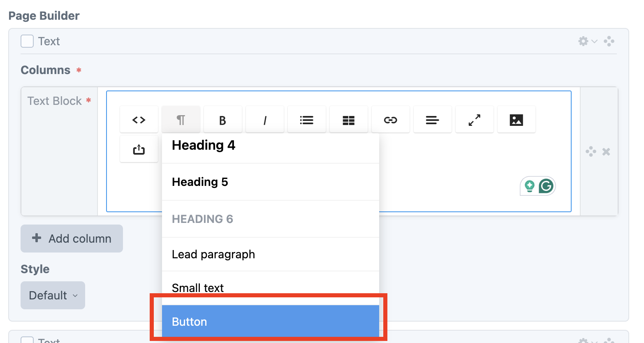Insert a bulleted list
The image size is (644, 343).
307,120
